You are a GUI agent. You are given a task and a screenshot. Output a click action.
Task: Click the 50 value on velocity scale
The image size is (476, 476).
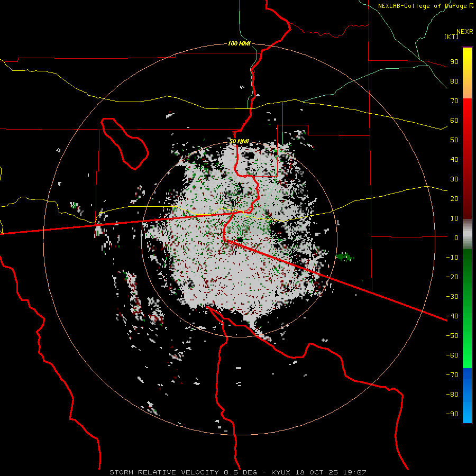tap(454, 140)
